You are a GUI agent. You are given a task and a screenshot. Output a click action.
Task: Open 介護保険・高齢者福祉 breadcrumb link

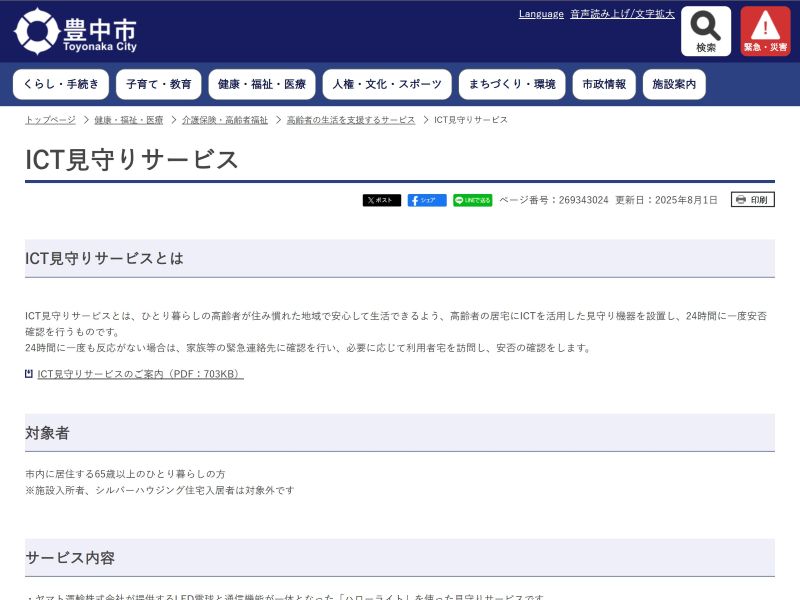click(225, 120)
